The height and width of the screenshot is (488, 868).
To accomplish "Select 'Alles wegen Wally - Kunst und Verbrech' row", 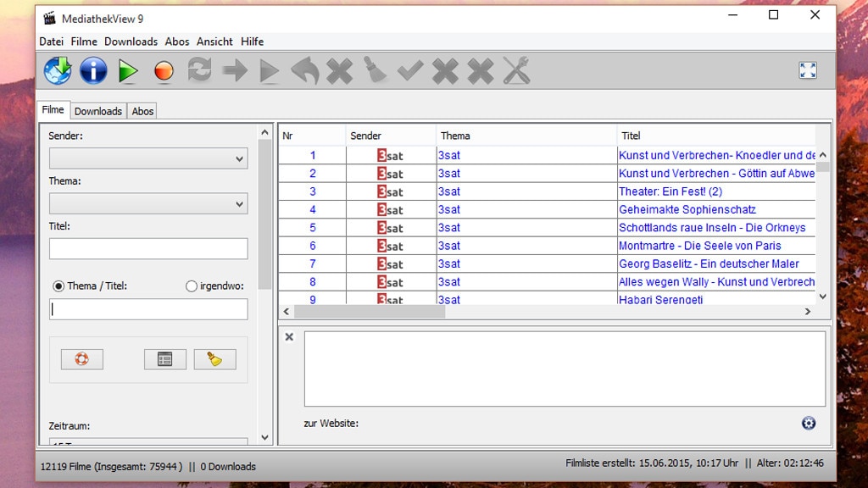I will (547, 281).
